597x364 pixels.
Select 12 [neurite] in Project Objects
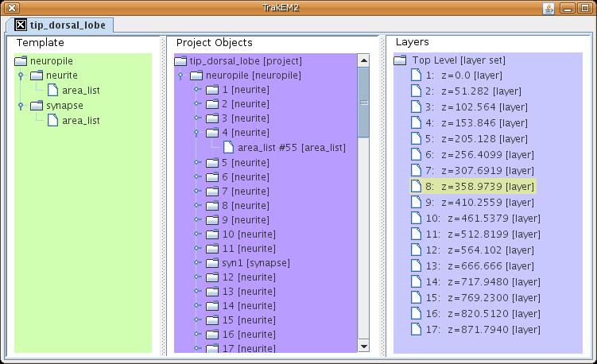248,277
